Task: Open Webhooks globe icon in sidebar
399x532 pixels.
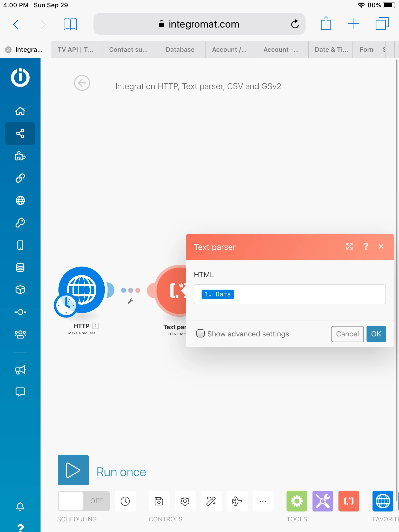Action: tap(20, 201)
